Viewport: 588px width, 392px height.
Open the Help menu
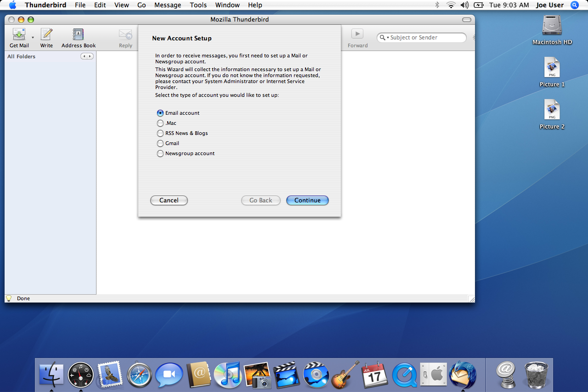pyautogui.click(x=255, y=5)
